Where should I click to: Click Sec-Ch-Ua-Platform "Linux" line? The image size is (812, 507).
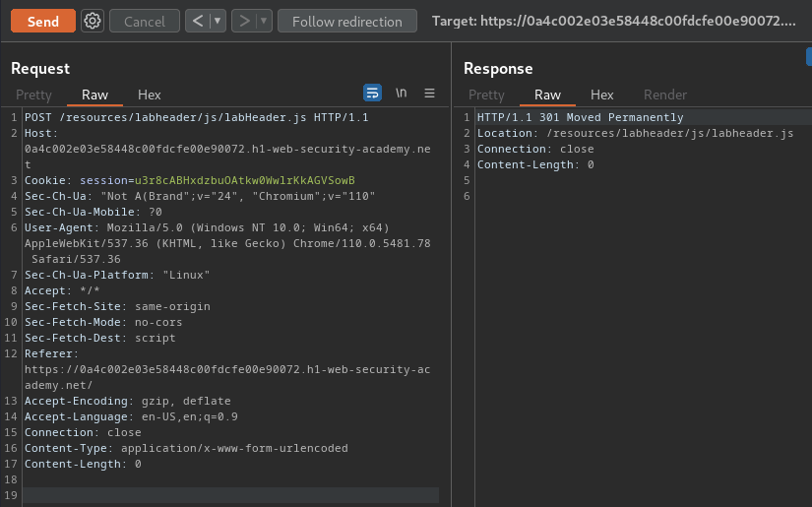[x=117, y=275]
